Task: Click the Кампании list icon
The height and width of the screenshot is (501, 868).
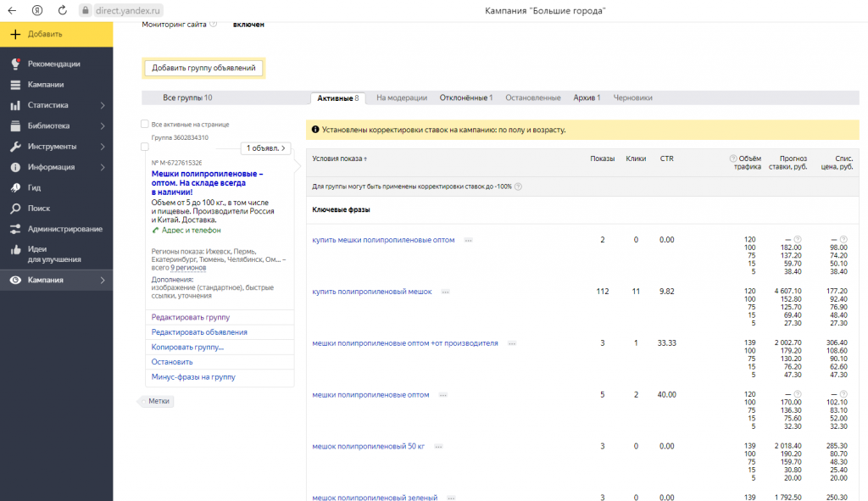Action: tap(15, 85)
